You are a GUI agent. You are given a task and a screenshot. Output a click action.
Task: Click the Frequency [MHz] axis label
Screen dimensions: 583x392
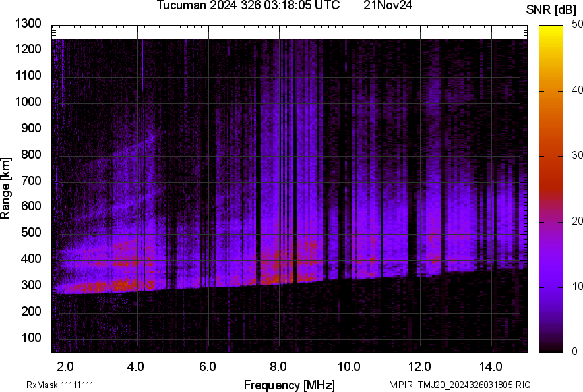pos(289,385)
